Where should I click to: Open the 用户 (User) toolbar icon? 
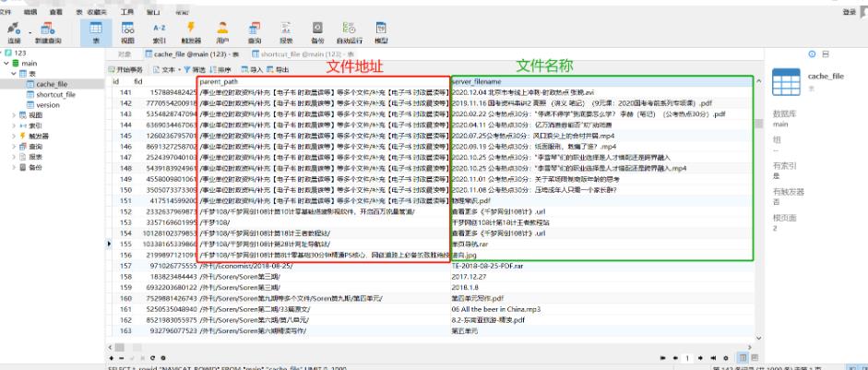(222, 32)
